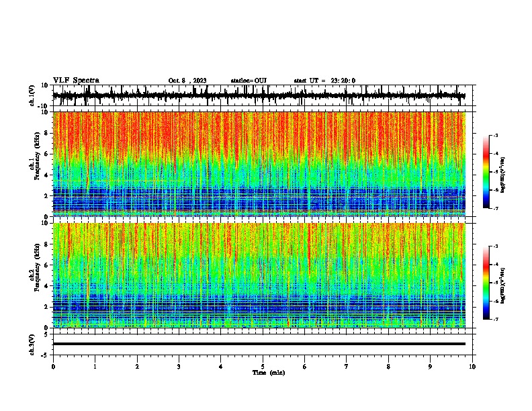Click the 7 tick on the Time axis
This screenshot has width=532, height=411.
pyautogui.click(x=347, y=367)
